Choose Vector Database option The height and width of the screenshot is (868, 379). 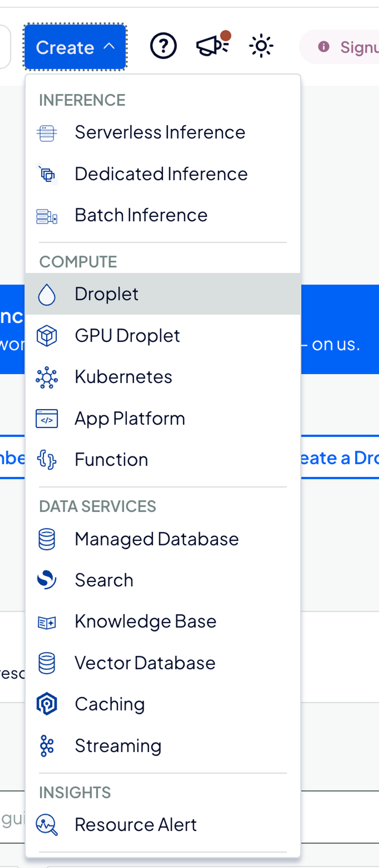[163, 663]
